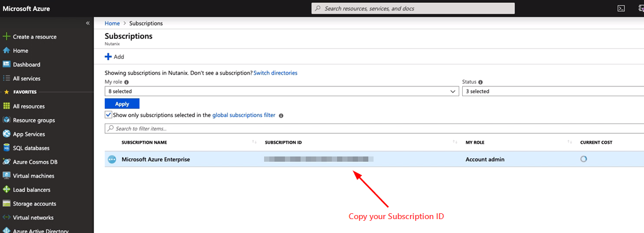Sort by Subscription ID column arrows
The image size is (644, 233).
pos(455,142)
